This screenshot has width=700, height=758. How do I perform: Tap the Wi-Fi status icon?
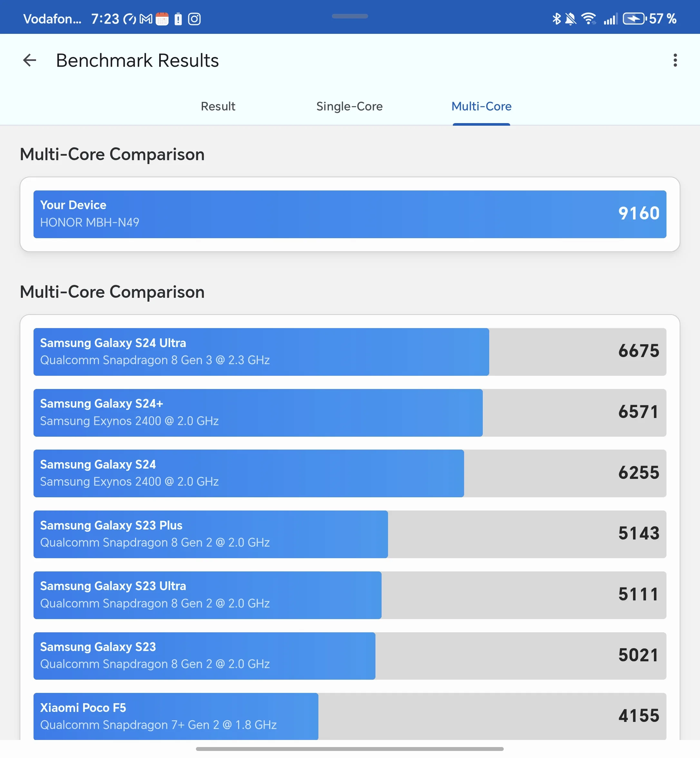pos(588,19)
